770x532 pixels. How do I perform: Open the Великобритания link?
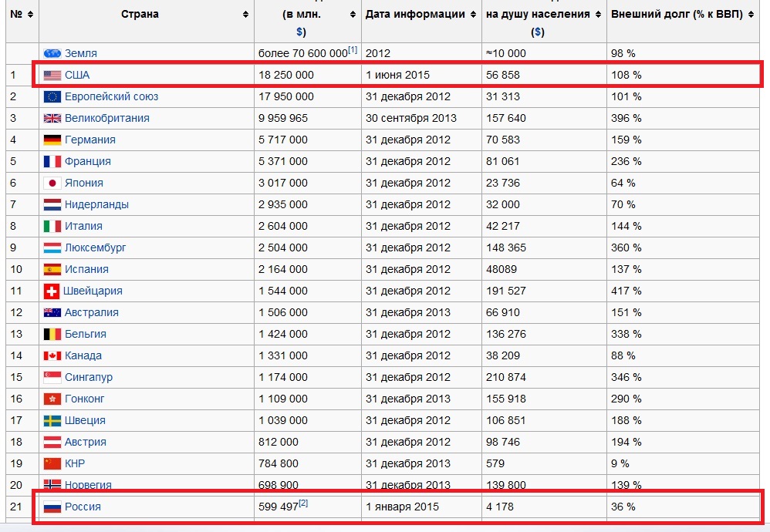107,118
